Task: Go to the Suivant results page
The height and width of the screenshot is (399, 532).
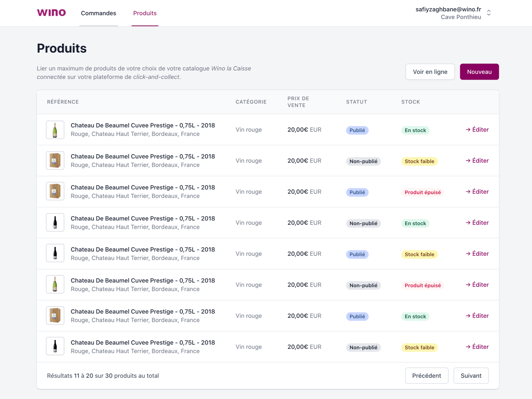Action: tap(471, 376)
